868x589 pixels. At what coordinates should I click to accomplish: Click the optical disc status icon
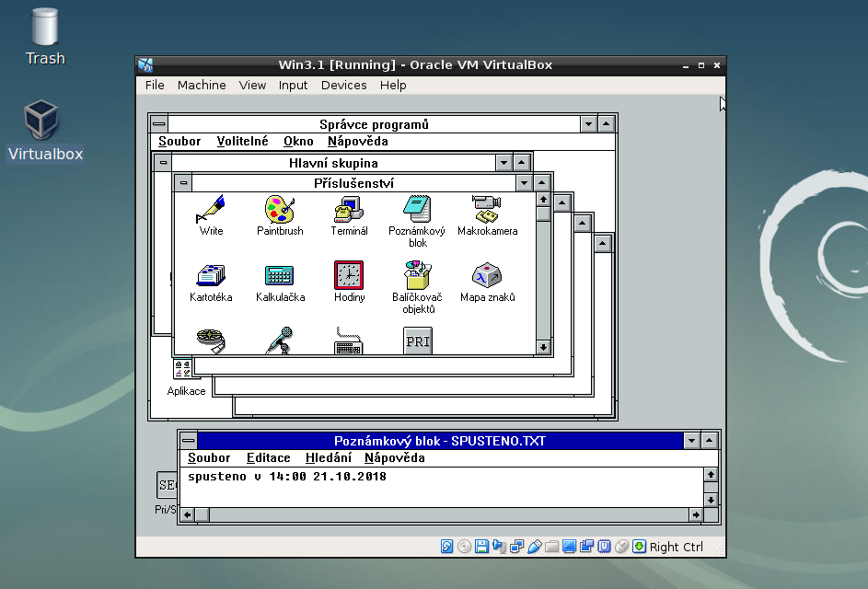(465, 547)
